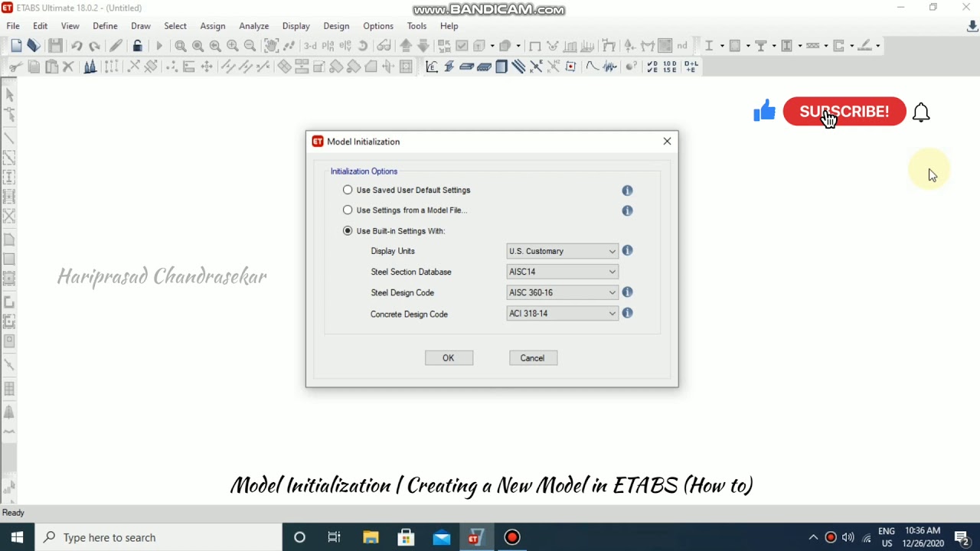
Task: Expand the steel I-beam design dropdown arrow
Action: pyautogui.click(x=722, y=46)
